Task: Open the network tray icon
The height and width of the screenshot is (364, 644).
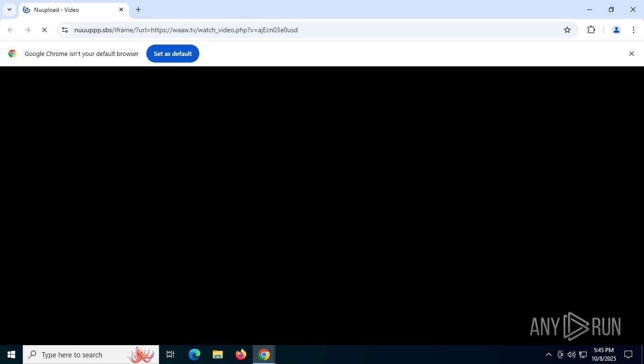Action: tap(583, 355)
